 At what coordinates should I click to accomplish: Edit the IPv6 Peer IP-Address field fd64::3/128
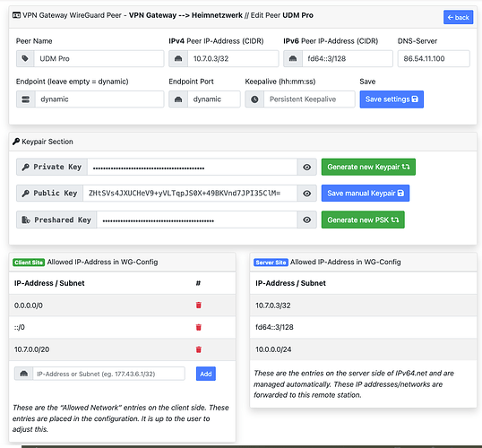[x=348, y=58]
